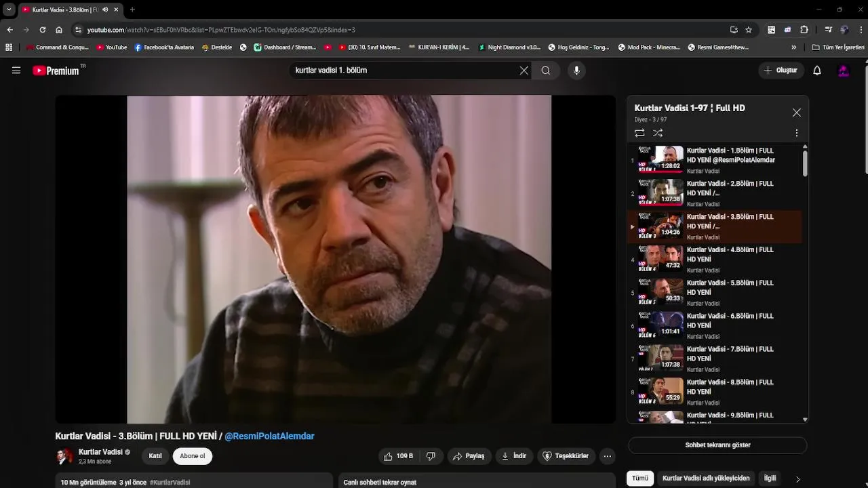
Task: Open more video actions ellipsis menu
Action: click(608, 456)
